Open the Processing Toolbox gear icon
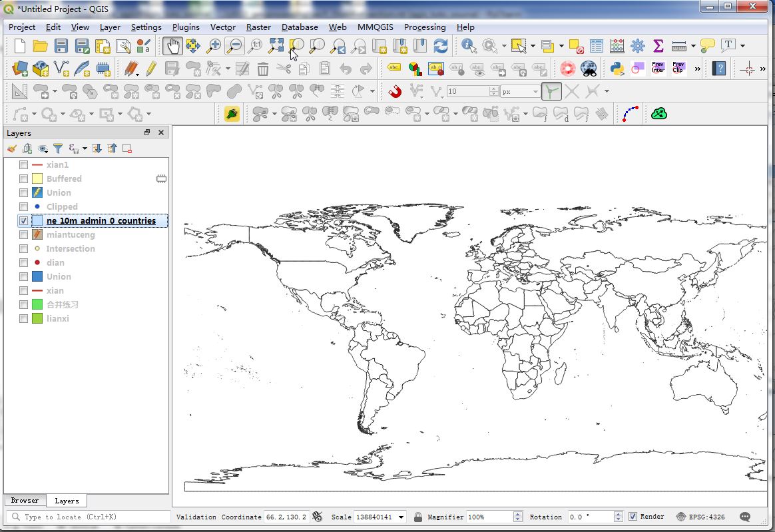The height and width of the screenshot is (532, 775). click(x=638, y=46)
